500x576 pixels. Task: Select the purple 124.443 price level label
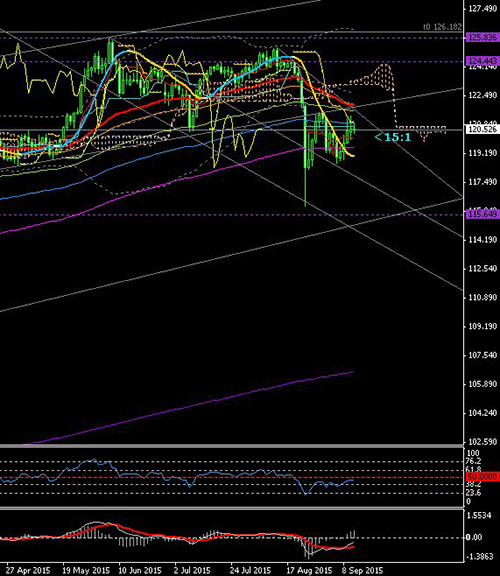tap(483, 60)
